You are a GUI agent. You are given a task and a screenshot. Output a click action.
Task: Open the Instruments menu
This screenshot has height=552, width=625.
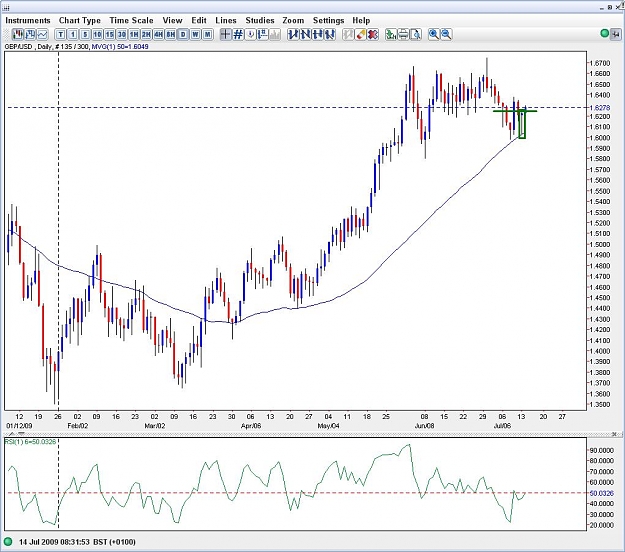[x=28, y=20]
